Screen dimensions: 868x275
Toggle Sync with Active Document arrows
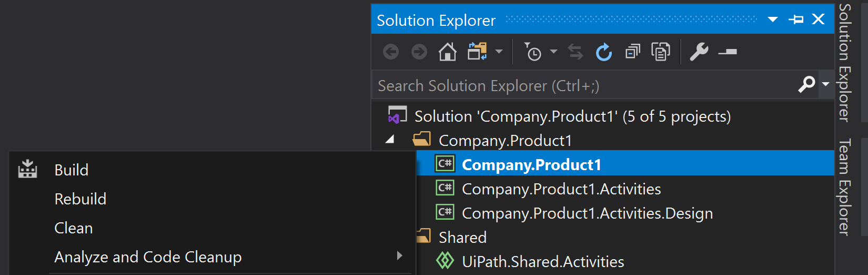(576, 52)
